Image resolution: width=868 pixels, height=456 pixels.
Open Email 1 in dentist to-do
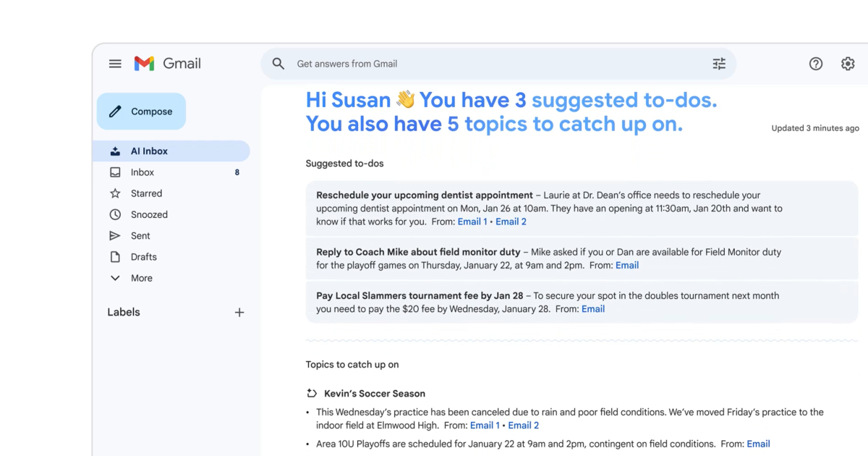[472, 221]
